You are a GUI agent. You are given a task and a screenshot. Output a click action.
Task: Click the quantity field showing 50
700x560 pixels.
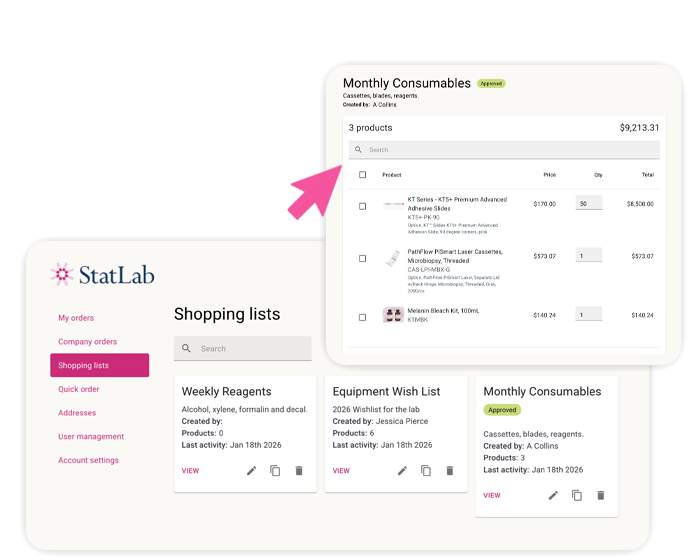point(588,203)
